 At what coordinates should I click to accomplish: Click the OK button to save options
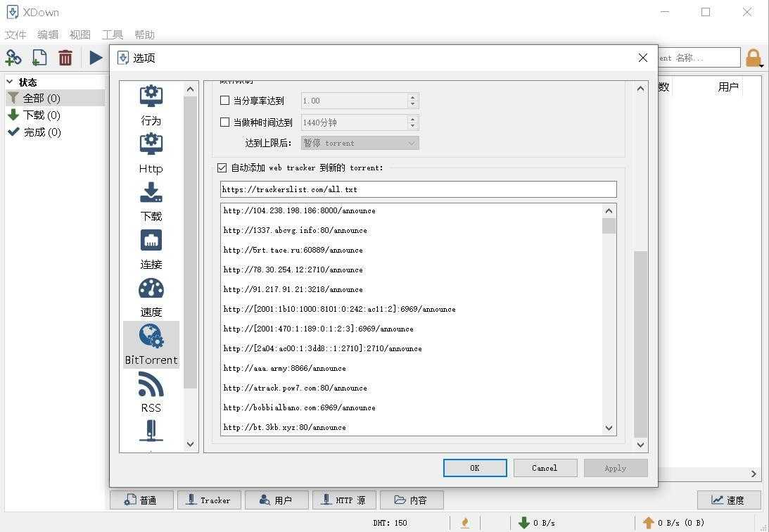pyautogui.click(x=474, y=467)
